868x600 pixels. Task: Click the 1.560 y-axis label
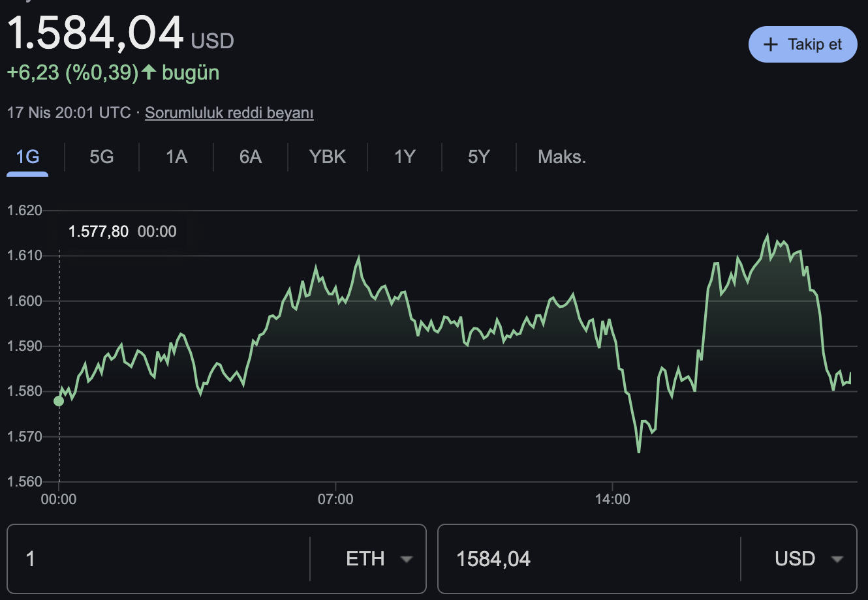[x=24, y=481]
